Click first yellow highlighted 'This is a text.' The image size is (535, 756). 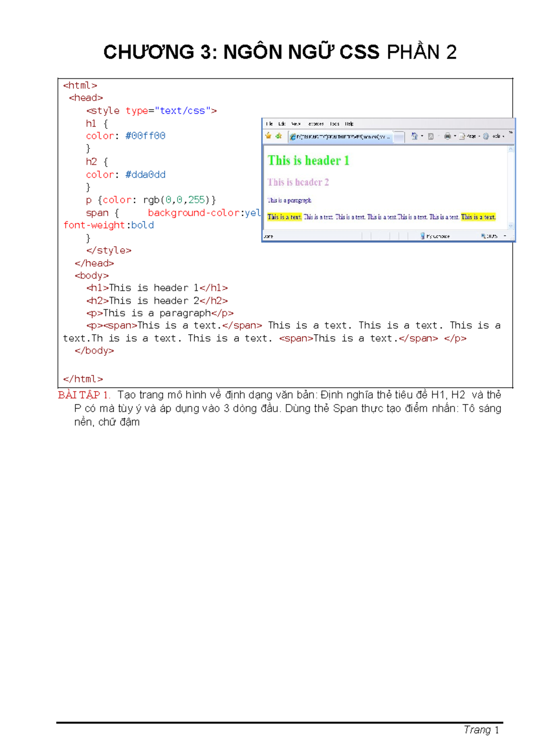(284, 217)
